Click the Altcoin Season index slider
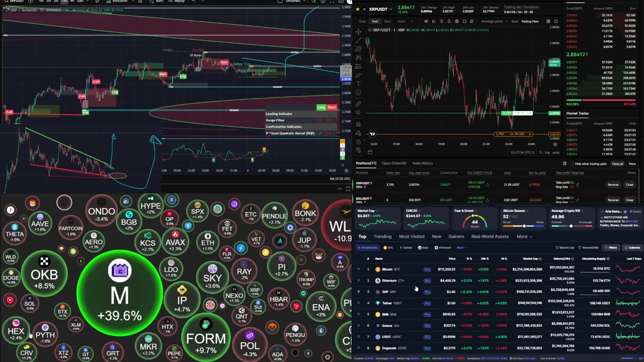Viewport: 644px width, 362px height. [524, 226]
